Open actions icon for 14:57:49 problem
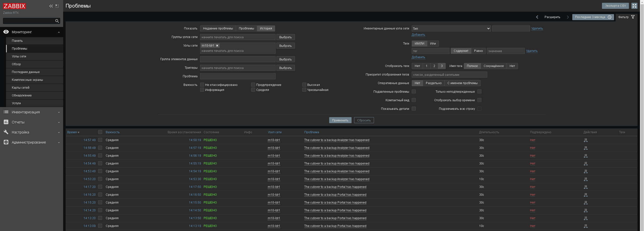The width and height of the screenshot is (644, 231). (x=586, y=140)
